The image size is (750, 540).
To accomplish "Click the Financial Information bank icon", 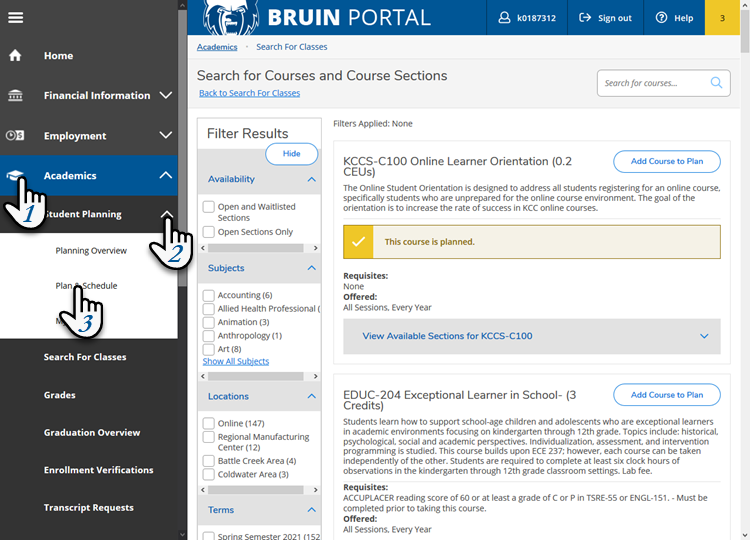I will [x=15, y=95].
